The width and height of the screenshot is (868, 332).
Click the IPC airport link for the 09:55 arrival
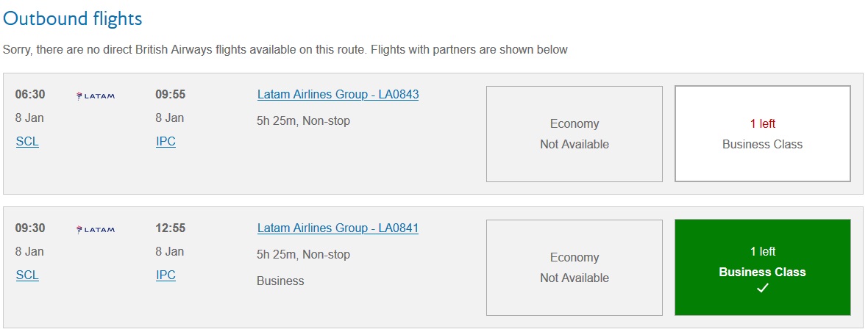point(166,142)
